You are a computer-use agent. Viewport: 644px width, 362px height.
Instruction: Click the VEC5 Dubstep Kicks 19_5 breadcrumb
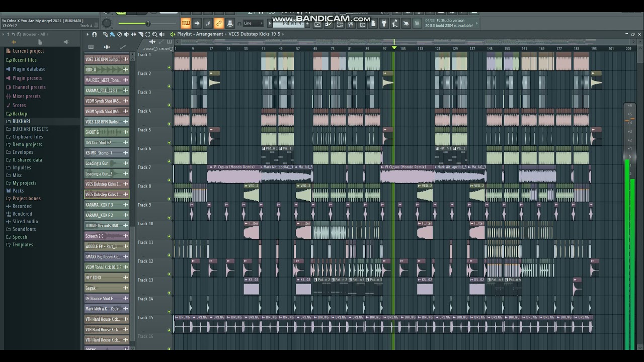(x=255, y=34)
